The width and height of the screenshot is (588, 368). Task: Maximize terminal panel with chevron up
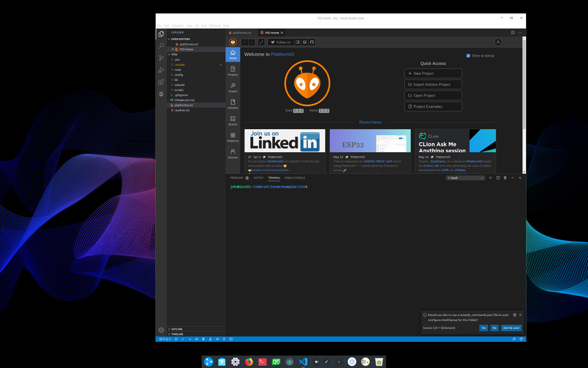tap(513, 178)
